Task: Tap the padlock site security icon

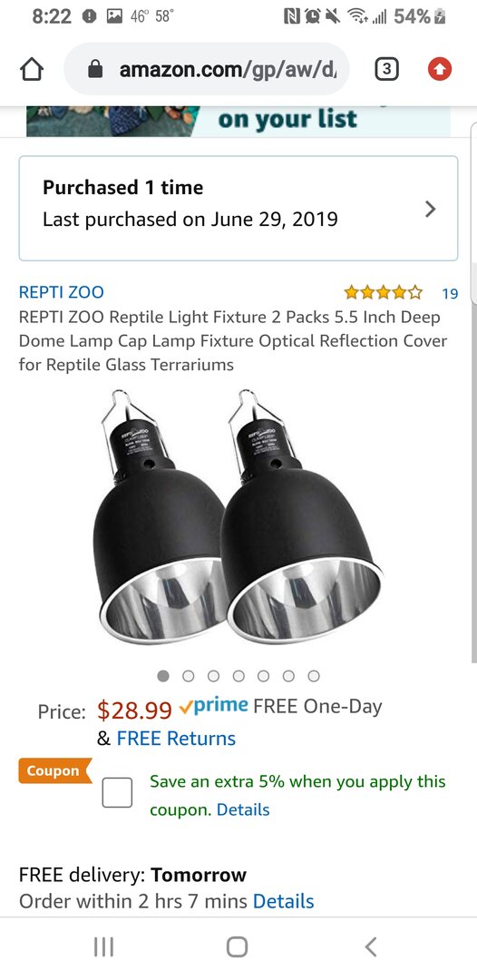Action: (95, 69)
